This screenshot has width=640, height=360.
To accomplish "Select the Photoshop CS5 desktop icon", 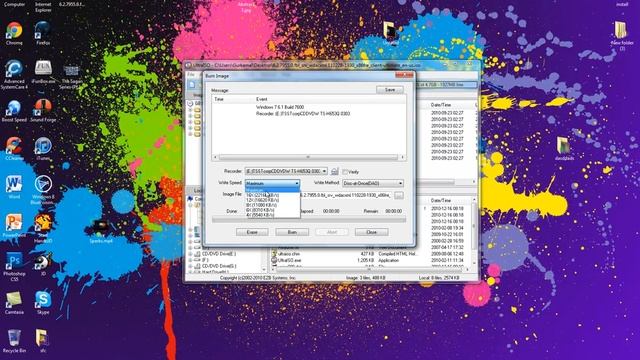I will 14,267.
